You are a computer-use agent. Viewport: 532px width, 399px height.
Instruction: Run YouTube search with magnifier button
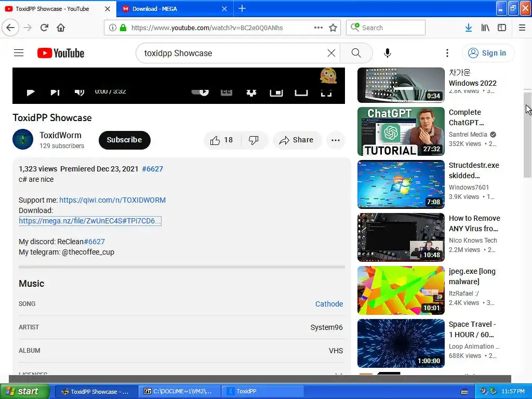click(356, 53)
